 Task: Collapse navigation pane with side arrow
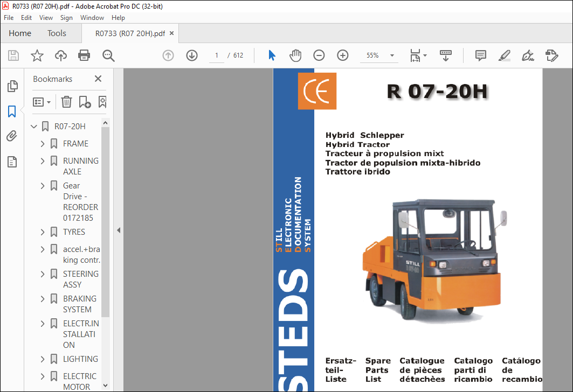[x=119, y=230]
